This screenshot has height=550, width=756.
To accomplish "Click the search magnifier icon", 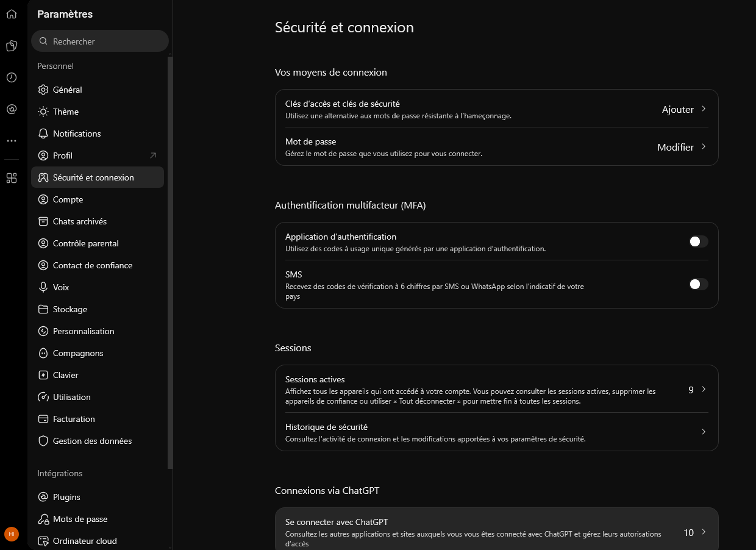I will (x=43, y=41).
